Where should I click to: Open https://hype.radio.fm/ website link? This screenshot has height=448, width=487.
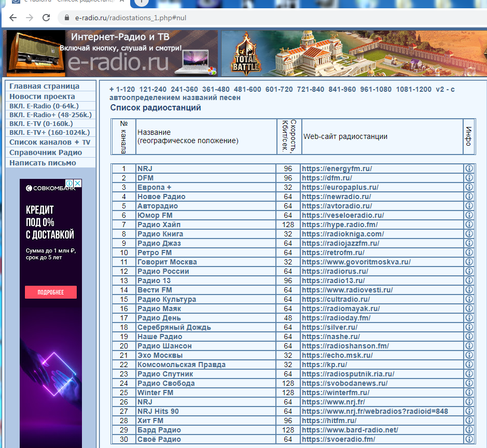[x=340, y=225]
